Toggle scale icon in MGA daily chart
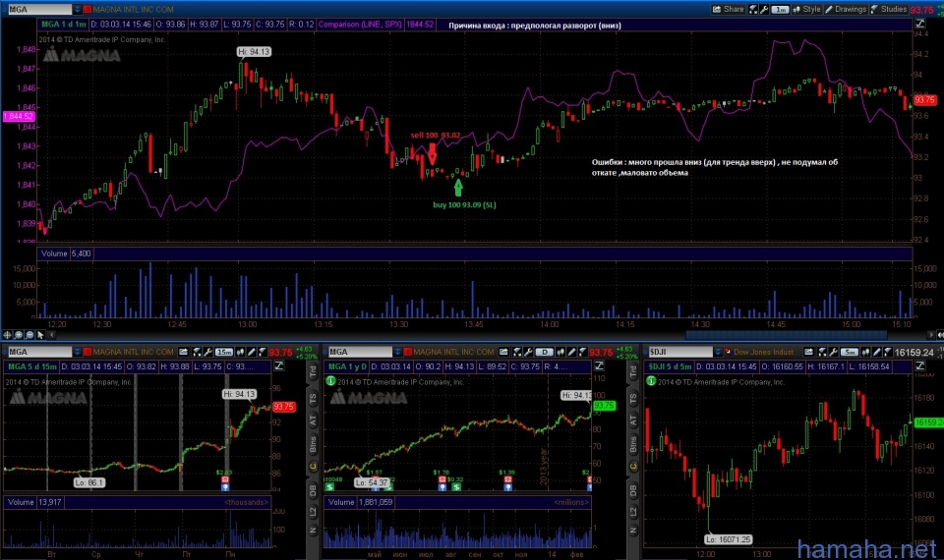 tap(600, 365)
